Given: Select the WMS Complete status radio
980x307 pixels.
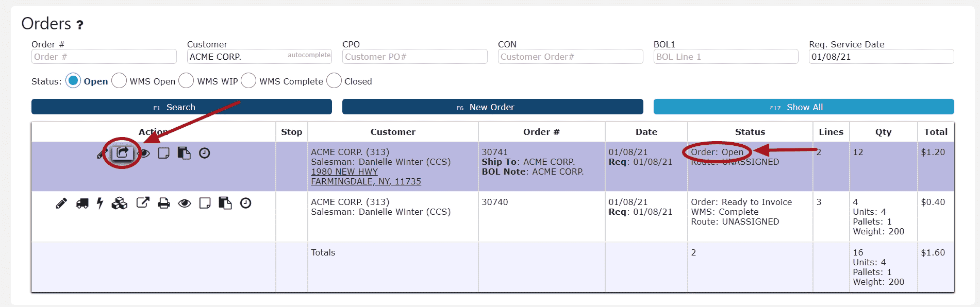Looking at the screenshot, I should pos(248,80).
